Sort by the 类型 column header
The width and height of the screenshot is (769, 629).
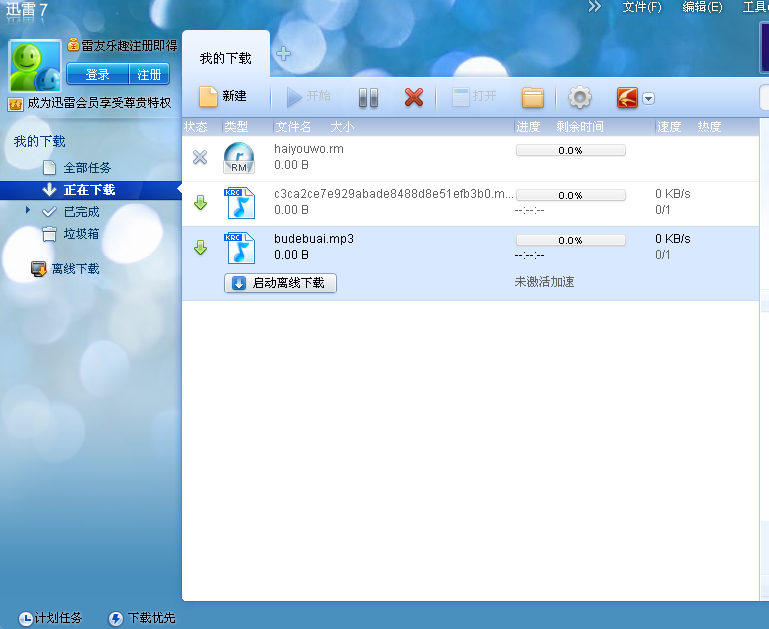236,127
